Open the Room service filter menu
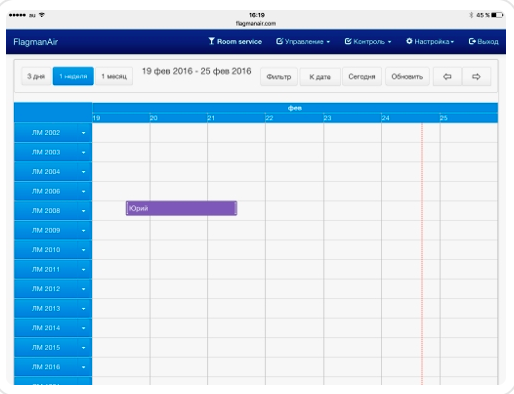514x394 pixels. pos(235,42)
